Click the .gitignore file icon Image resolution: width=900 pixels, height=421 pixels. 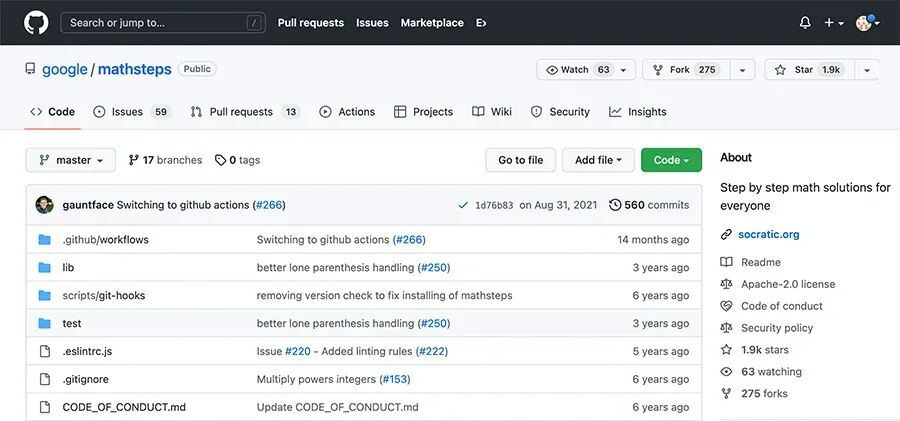44,379
